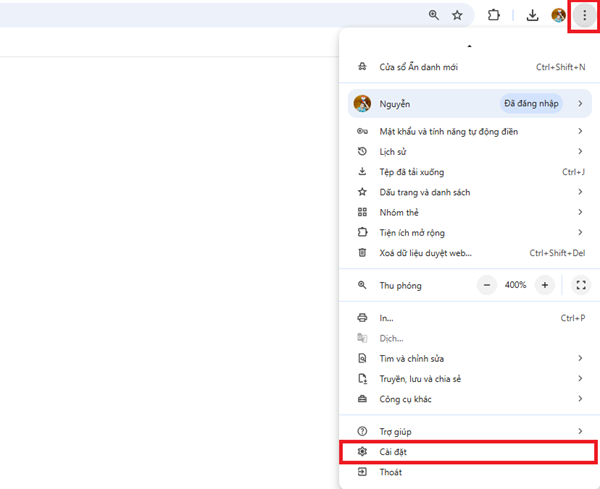This screenshot has height=489, width=600.
Task: Choose 'Xoá dữ liệu duyệt web...' option
Action: pyautogui.click(x=425, y=253)
